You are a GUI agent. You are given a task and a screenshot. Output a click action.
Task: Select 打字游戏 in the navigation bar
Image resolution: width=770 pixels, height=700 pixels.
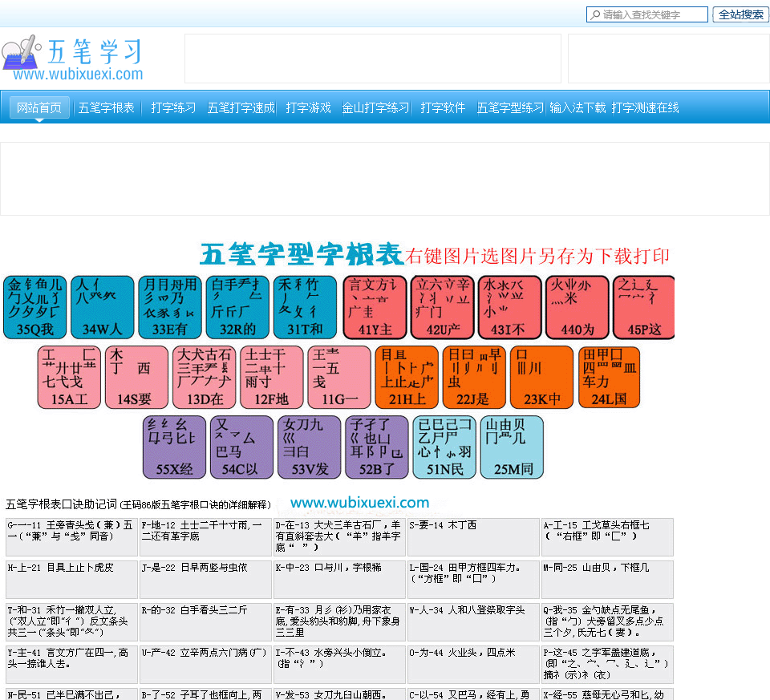point(308,107)
